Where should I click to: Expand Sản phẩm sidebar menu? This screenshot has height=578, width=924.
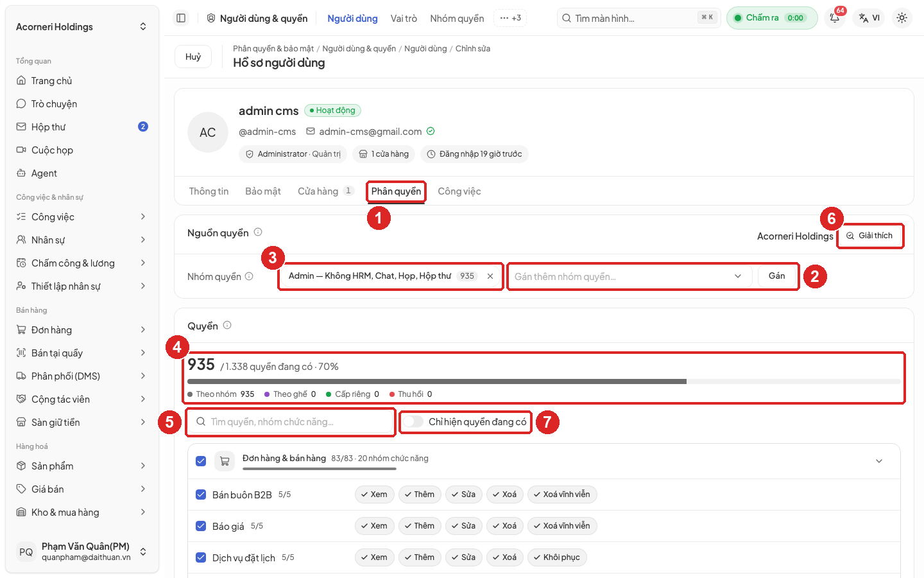82,466
